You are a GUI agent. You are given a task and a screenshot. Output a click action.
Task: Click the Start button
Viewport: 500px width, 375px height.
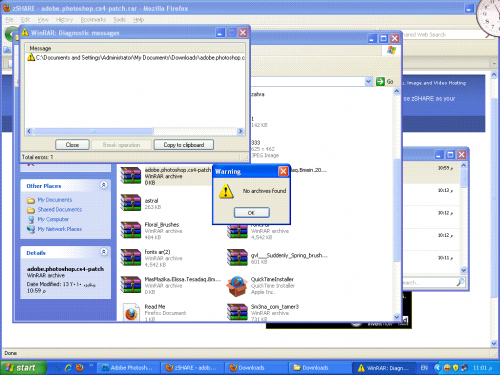pos(23,368)
